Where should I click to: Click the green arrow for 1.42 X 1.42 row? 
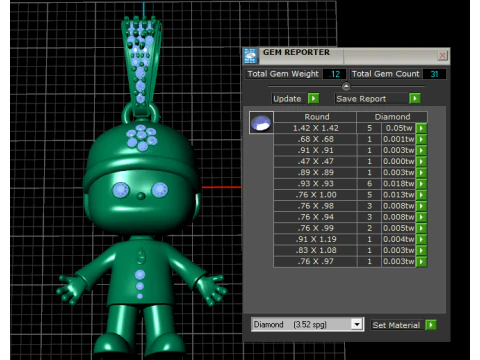[422, 128]
